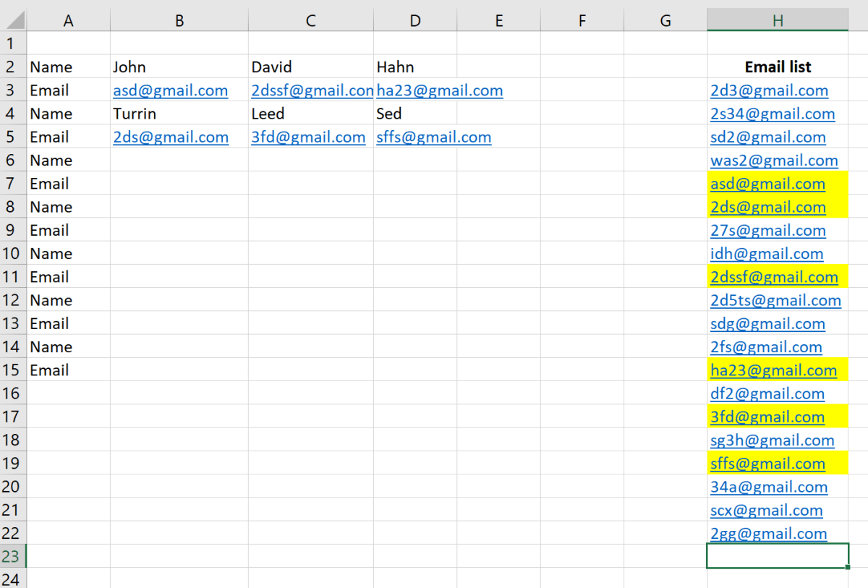Select cell containing 'Turrin'
The image size is (868, 588).
(x=179, y=114)
